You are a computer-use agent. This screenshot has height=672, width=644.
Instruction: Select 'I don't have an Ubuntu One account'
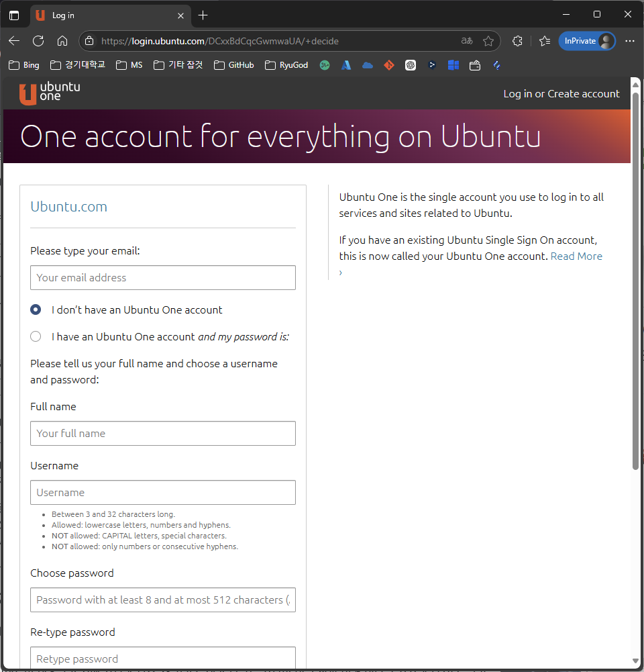coord(36,309)
